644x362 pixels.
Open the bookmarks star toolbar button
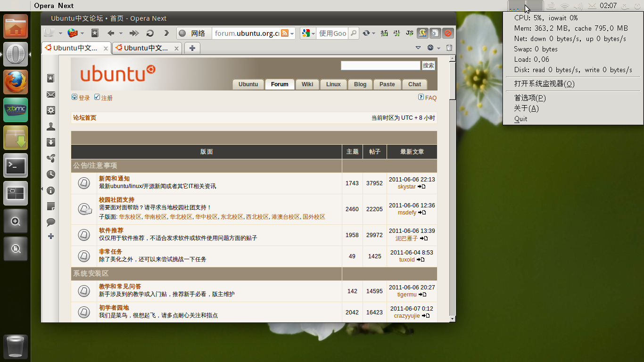tap(95, 33)
